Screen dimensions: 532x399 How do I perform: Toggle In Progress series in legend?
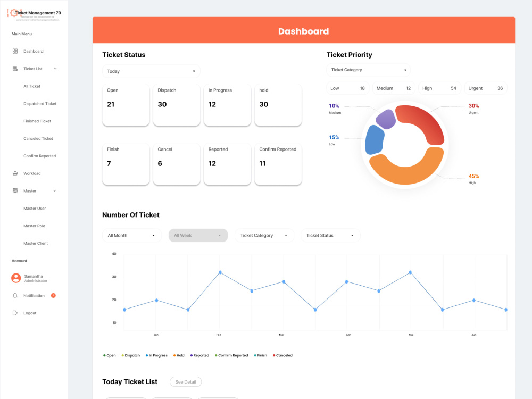pyautogui.click(x=156, y=355)
